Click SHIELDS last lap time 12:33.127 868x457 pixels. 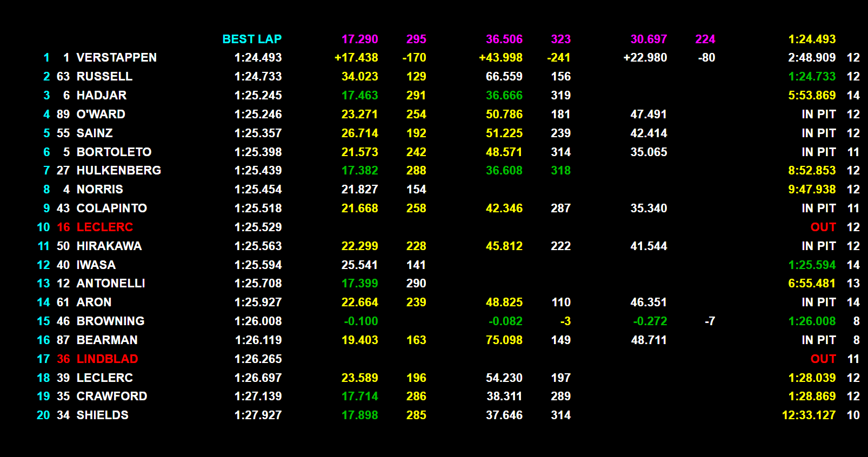pos(809,415)
